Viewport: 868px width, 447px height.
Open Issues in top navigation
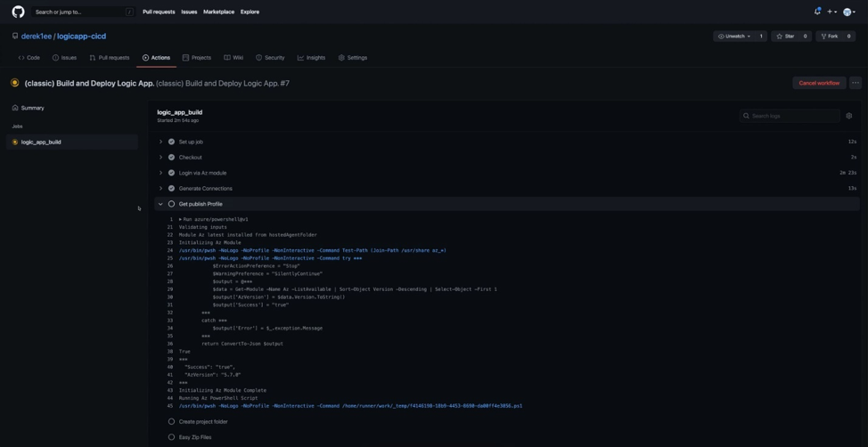(x=189, y=12)
